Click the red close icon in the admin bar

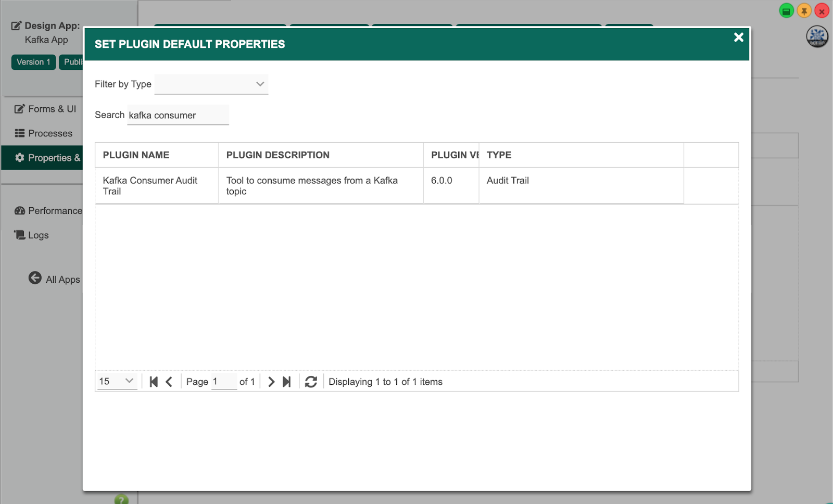pos(822,10)
